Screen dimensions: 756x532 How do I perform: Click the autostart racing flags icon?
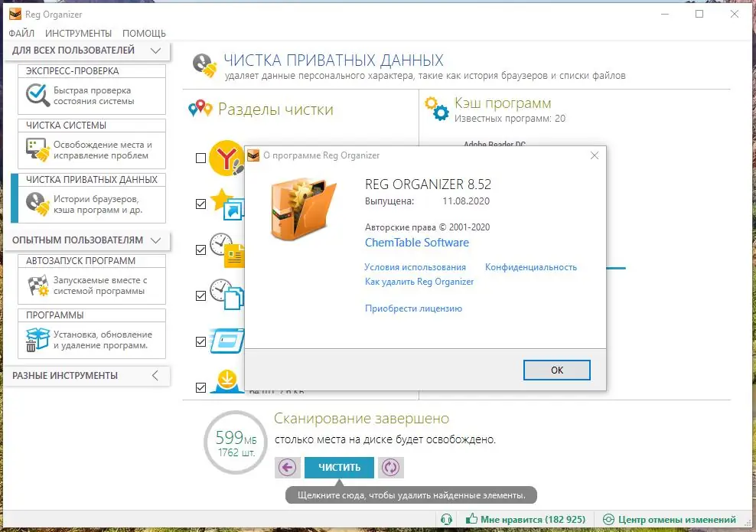tap(37, 285)
